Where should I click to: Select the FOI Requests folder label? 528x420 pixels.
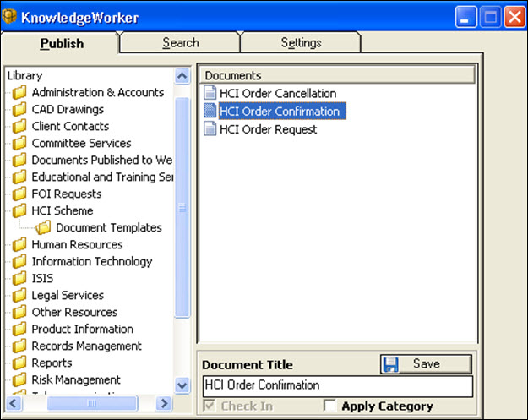pyautogui.click(x=67, y=194)
